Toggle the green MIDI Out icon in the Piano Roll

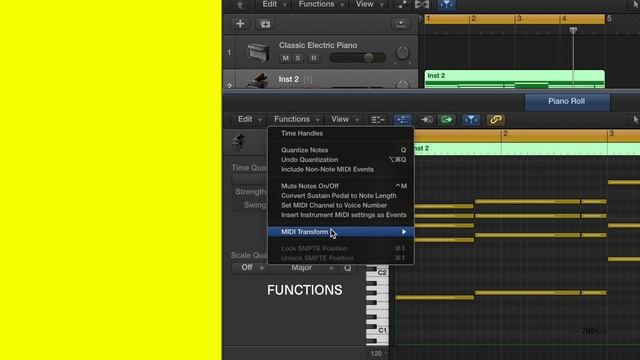coord(446,120)
